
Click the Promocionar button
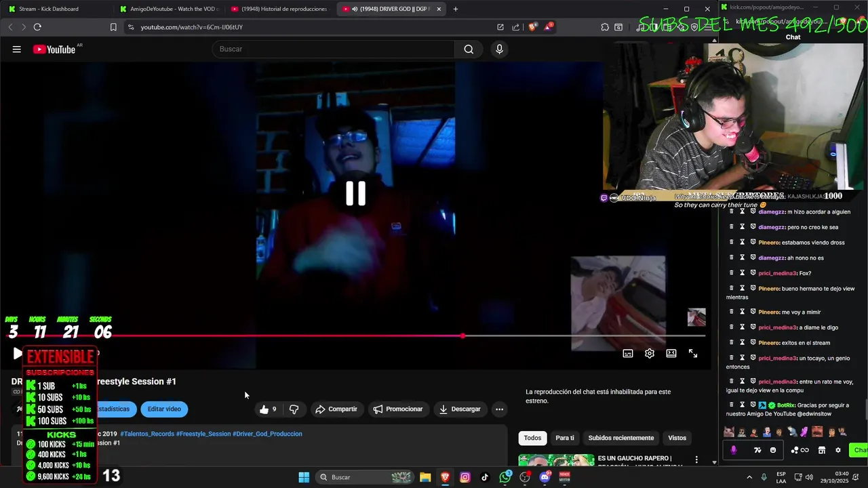(x=398, y=409)
